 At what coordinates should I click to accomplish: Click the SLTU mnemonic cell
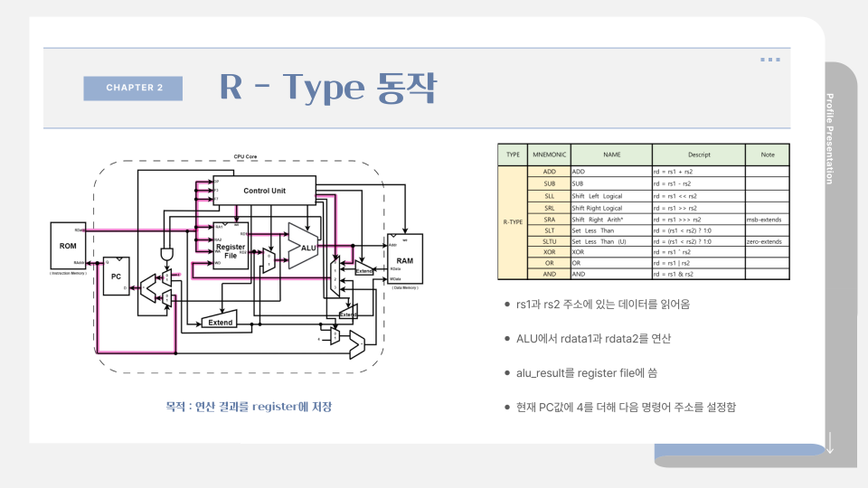coord(549,242)
